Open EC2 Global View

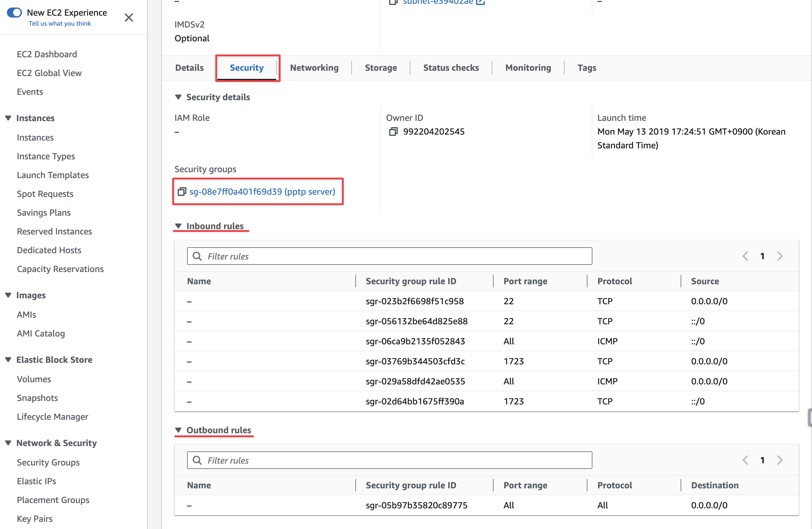[49, 73]
